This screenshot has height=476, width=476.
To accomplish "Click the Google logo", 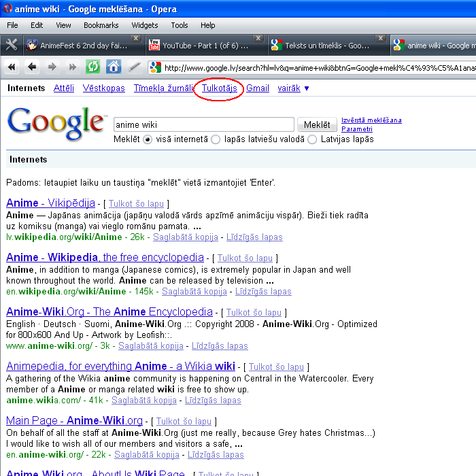I will (56, 124).
